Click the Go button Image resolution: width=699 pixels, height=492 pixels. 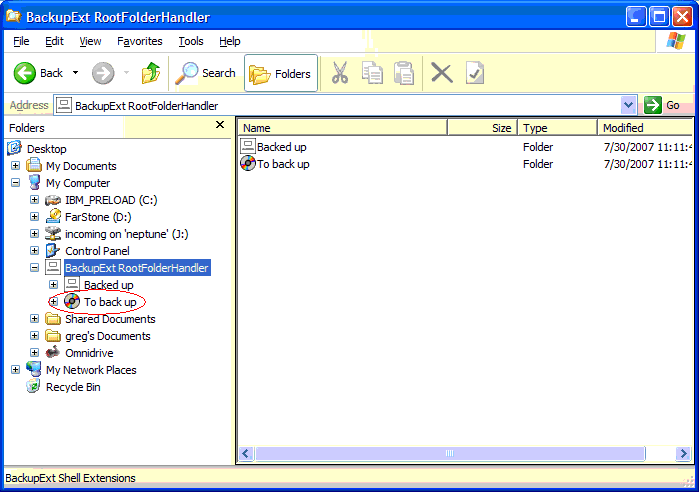pyautogui.click(x=662, y=106)
